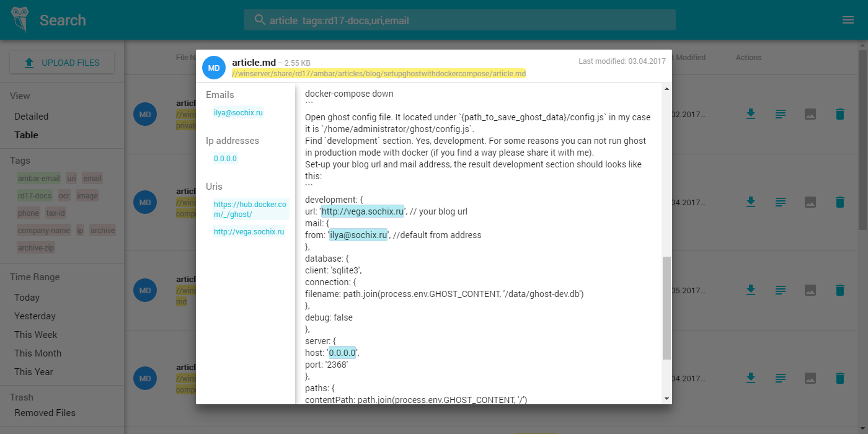The width and height of the screenshot is (868, 434).
Task: Click highlighted ilya@sochix.ru in document text
Action: click(x=358, y=235)
